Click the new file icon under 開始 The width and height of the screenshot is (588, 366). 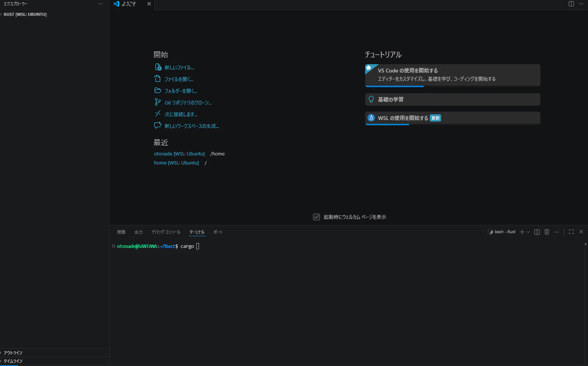(x=158, y=67)
